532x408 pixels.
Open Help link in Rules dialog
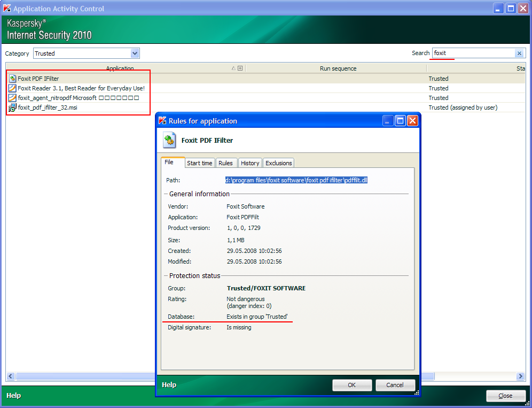click(x=169, y=384)
